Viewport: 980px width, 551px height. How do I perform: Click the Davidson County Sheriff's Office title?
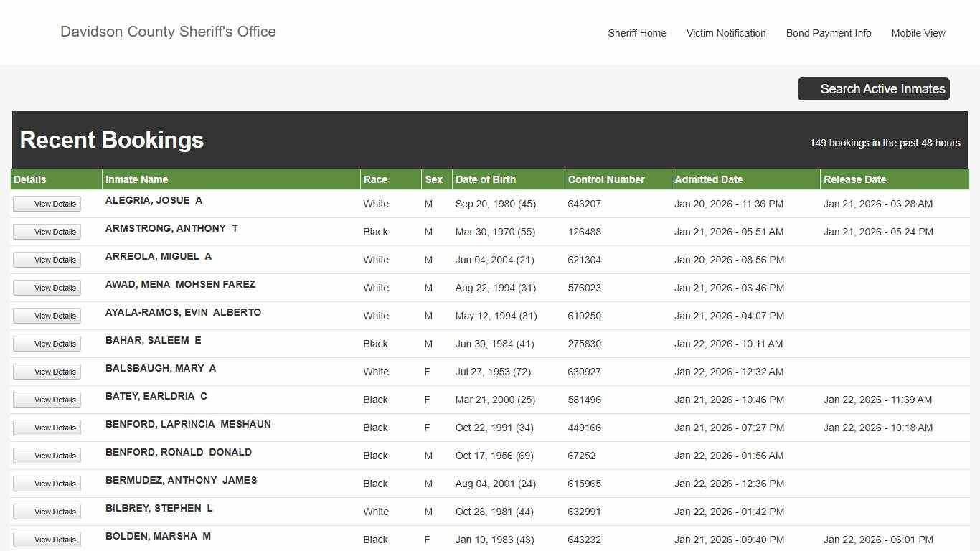click(x=168, y=32)
